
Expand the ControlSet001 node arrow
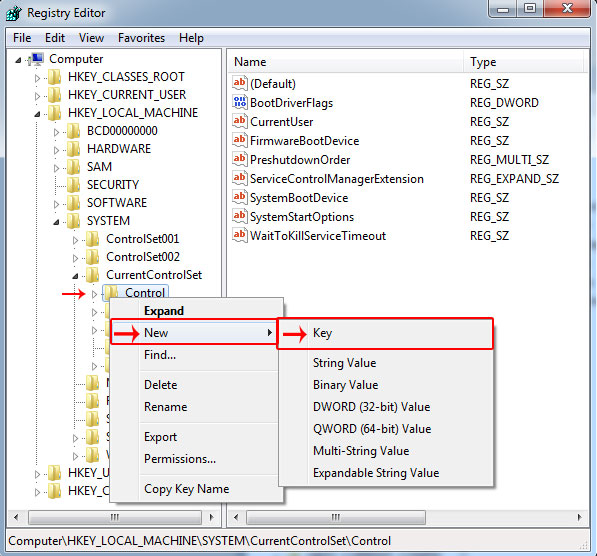click(x=75, y=240)
